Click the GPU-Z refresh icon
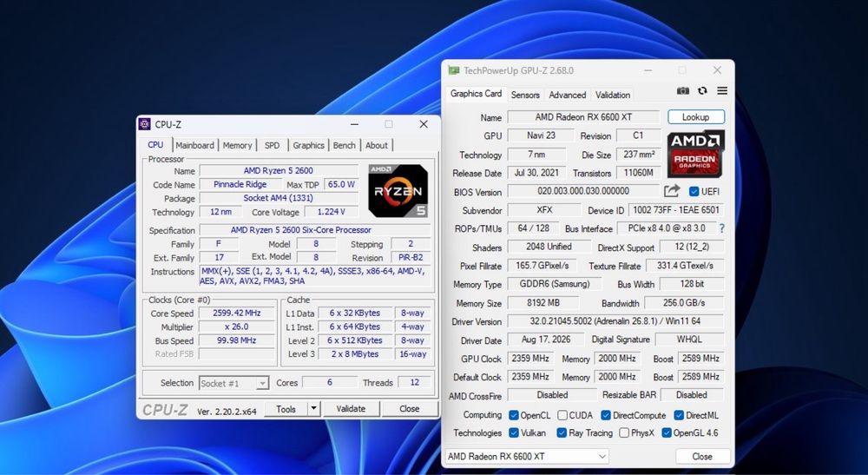Image resolution: width=868 pixels, height=475 pixels. click(x=702, y=91)
